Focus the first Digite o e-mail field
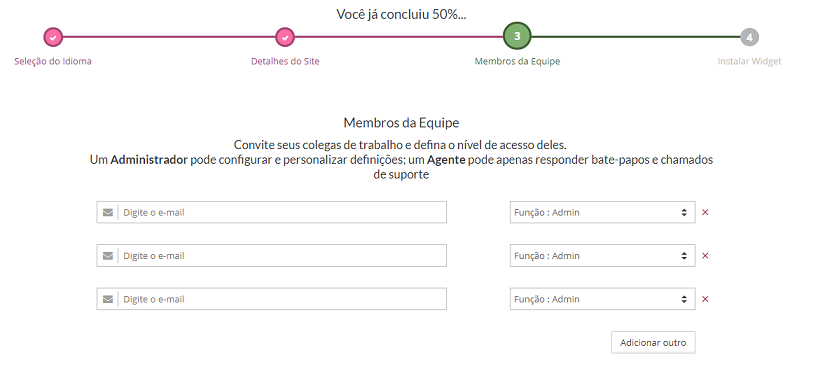 271,212
